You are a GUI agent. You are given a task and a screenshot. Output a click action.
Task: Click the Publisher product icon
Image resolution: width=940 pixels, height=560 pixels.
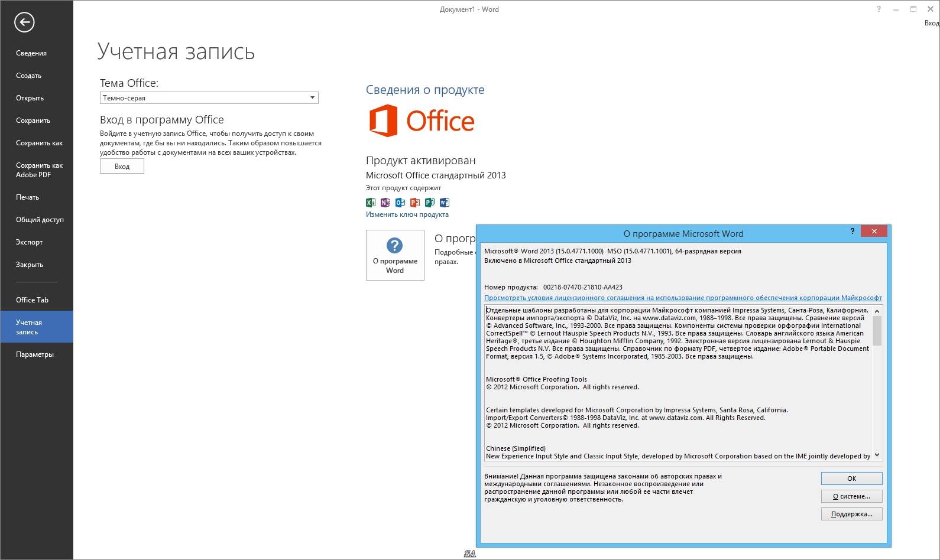[x=430, y=203]
